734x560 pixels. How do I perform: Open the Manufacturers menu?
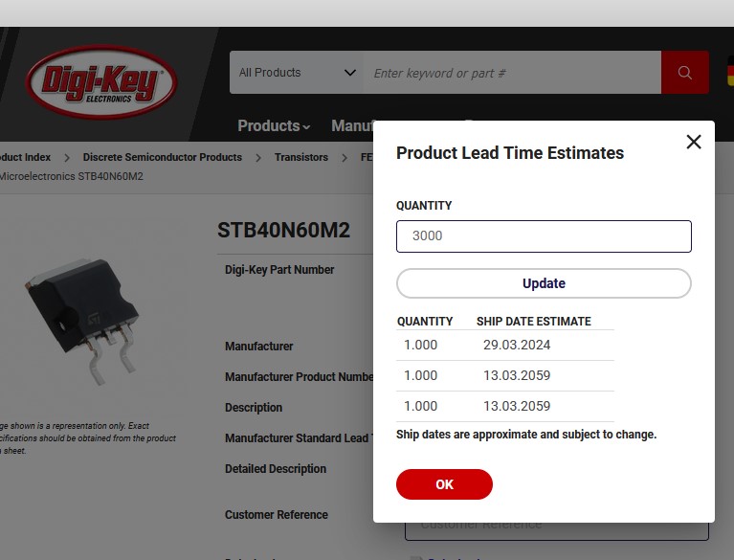(x=352, y=125)
